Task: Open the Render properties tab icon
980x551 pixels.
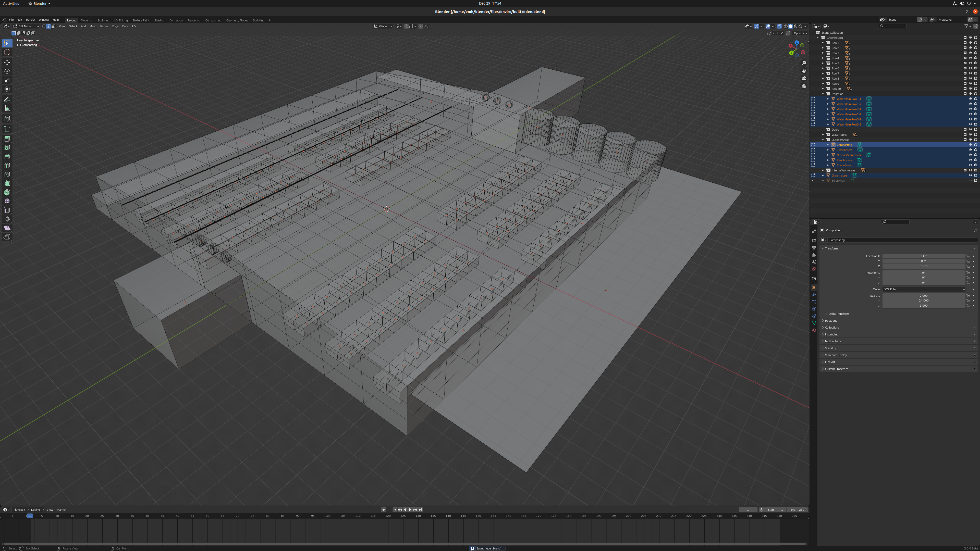Action: pyautogui.click(x=814, y=240)
